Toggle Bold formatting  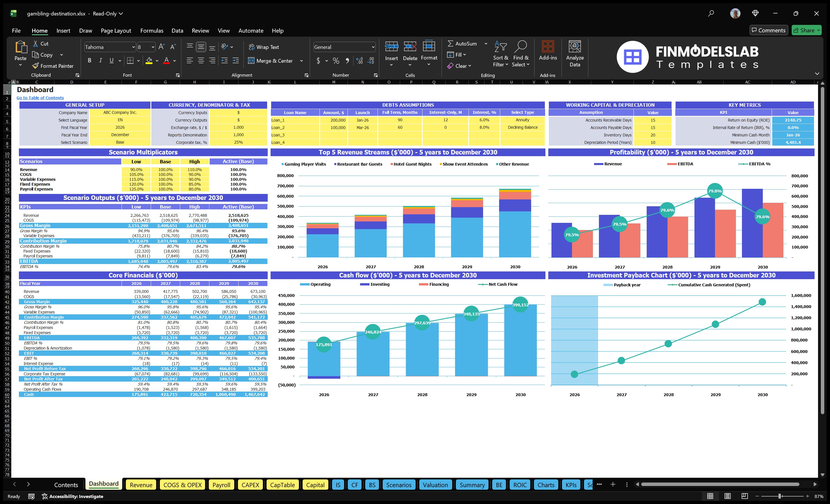[x=89, y=60]
